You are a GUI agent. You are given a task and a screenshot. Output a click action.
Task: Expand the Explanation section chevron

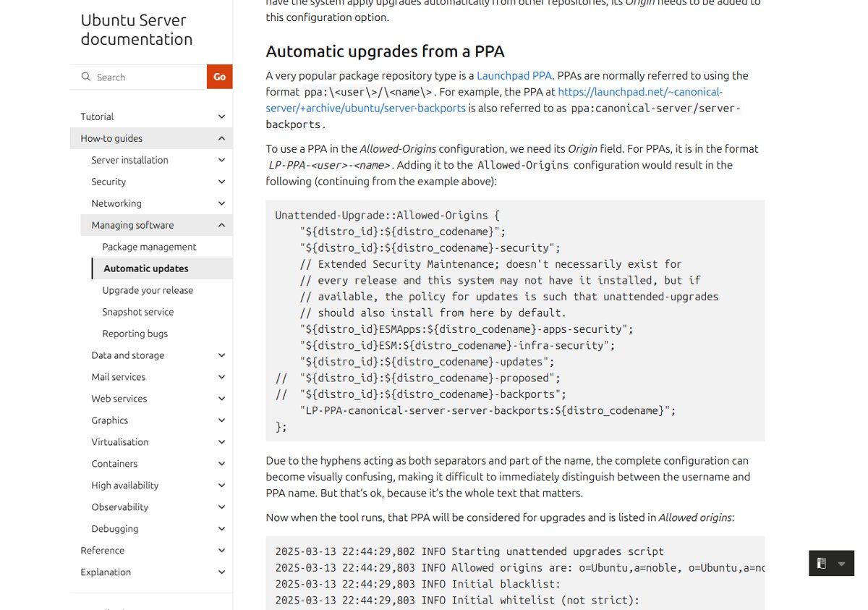[x=221, y=572]
